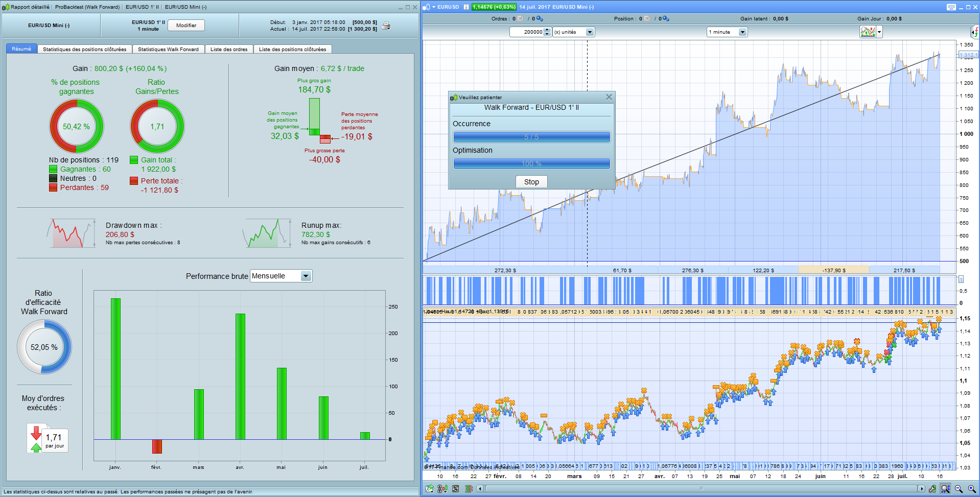The width and height of the screenshot is (980, 497).
Task: Click the small scale icon beside the positions panel
Action: pyautogui.click(x=961, y=279)
